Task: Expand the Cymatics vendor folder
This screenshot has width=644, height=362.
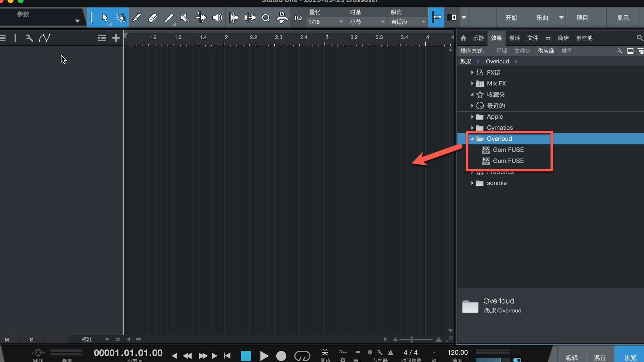Action: tap(472, 128)
